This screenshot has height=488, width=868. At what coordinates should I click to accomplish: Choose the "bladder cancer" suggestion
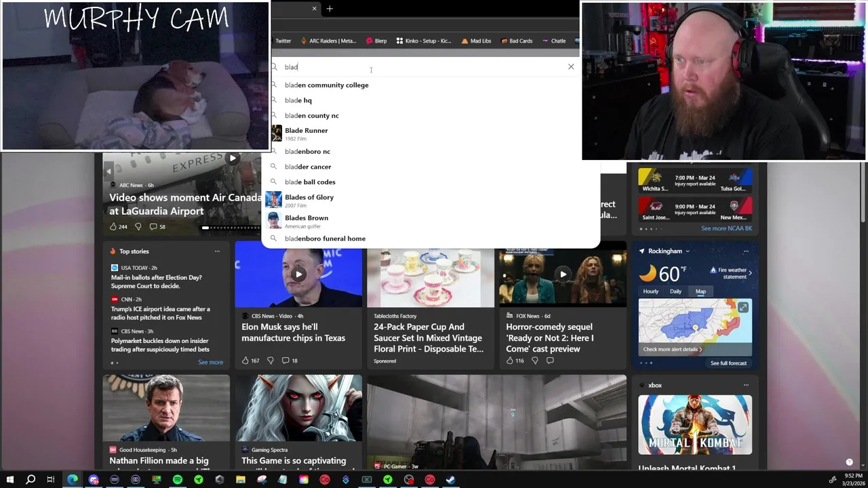[308, 167]
